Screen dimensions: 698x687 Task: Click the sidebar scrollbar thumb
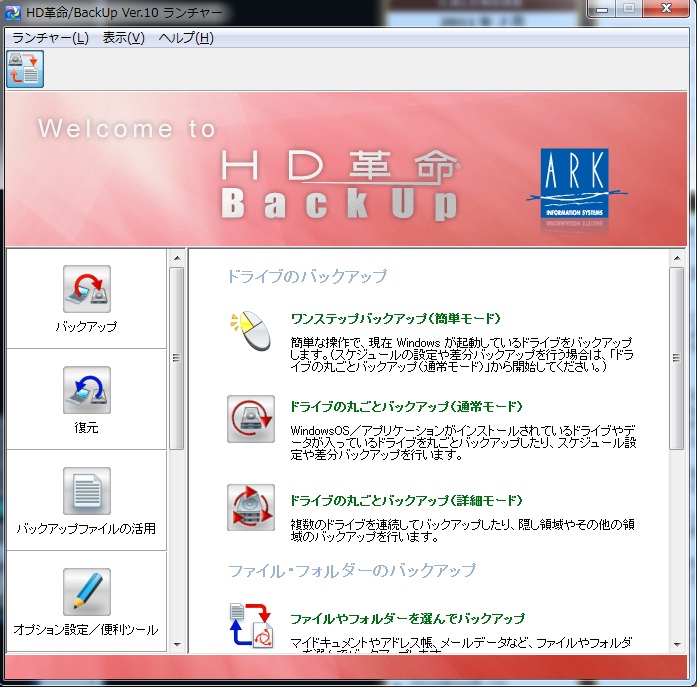[x=177, y=358]
